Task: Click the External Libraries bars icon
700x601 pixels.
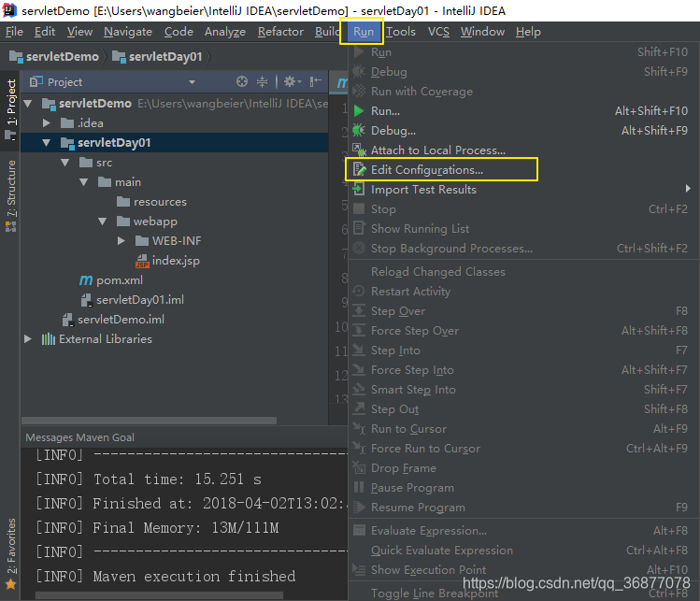Action: (49, 339)
